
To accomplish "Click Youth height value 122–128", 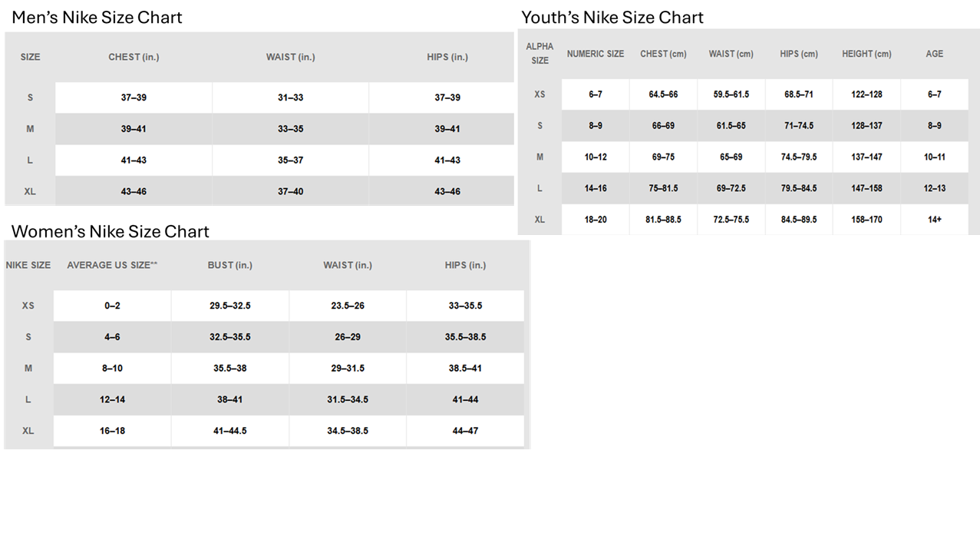I will pos(866,94).
